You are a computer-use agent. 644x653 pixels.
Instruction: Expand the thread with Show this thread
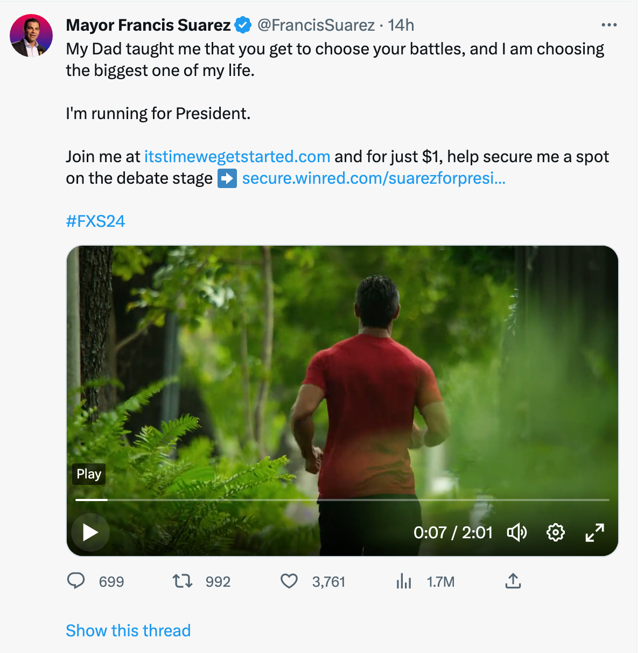(128, 630)
